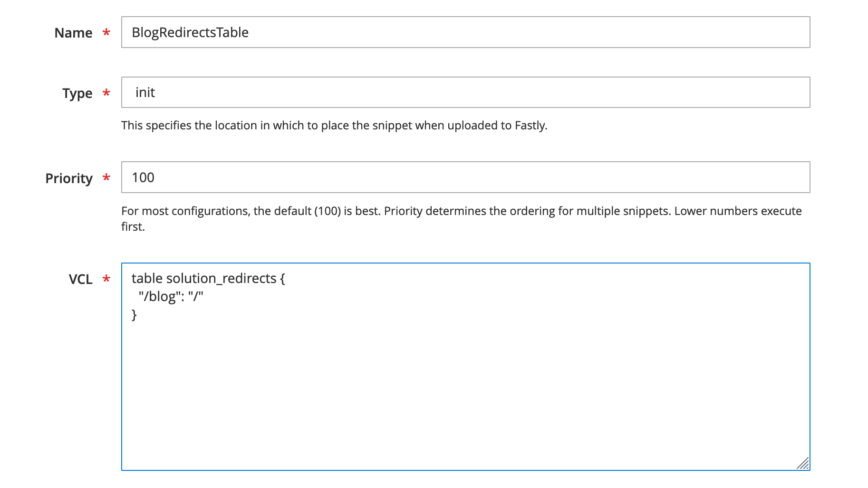This screenshot has height=488, width=868.
Task: Open the Type dropdown showing init
Action: [465, 92]
